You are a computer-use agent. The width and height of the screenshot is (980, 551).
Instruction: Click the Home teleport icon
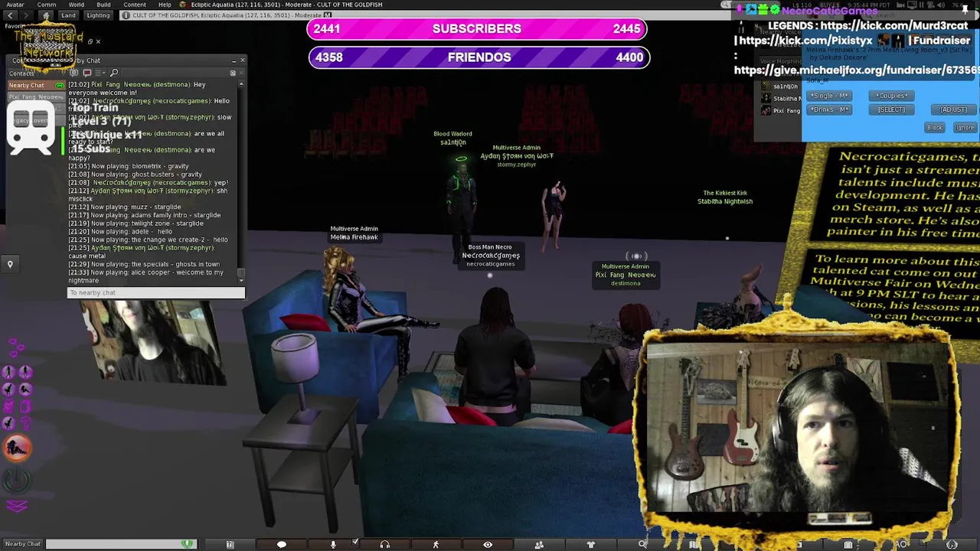[x=45, y=15]
